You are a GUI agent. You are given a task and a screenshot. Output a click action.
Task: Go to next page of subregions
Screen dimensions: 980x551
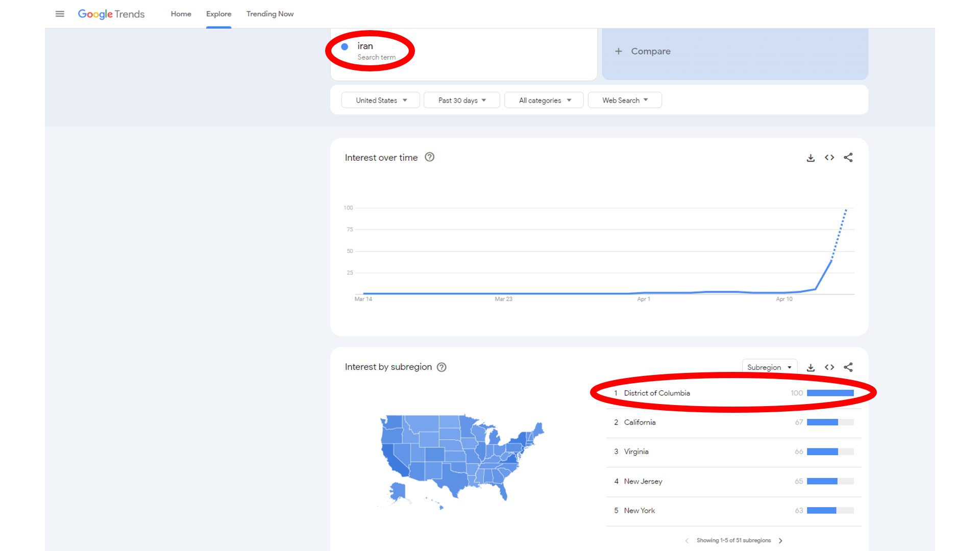point(780,540)
